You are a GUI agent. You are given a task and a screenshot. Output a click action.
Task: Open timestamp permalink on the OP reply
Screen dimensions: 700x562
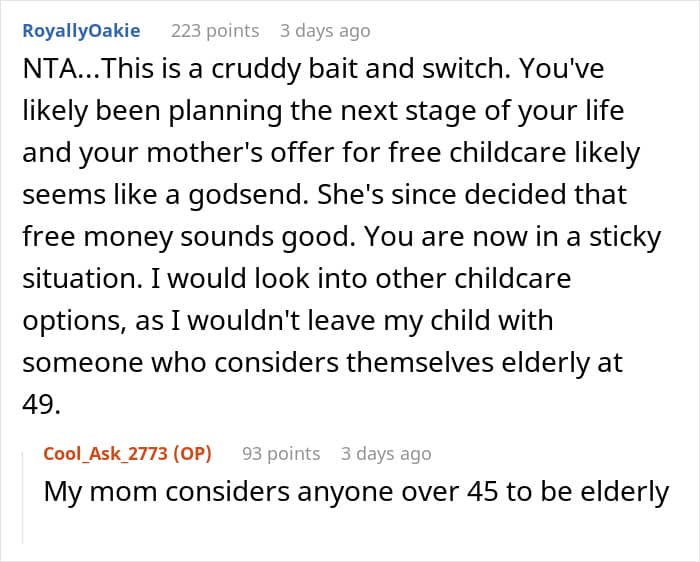pos(386,454)
